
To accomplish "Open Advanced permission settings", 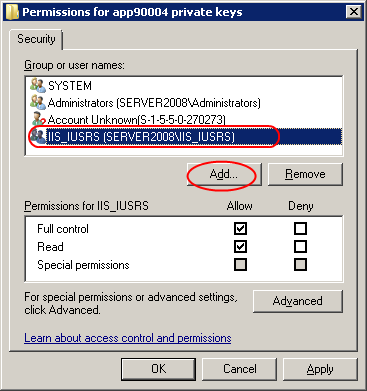I will click(x=298, y=301).
